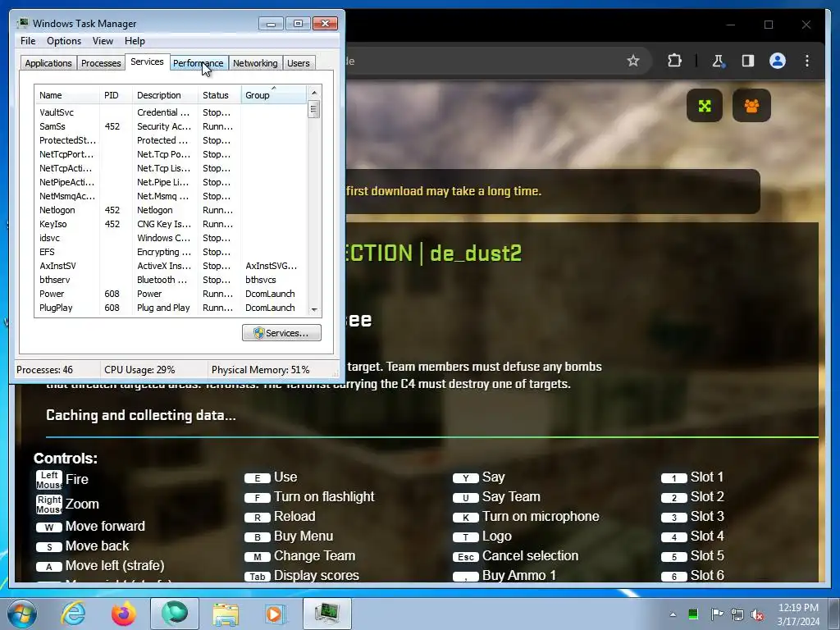
Task: Click the green fullscreen icon on the game page
Action: click(705, 106)
